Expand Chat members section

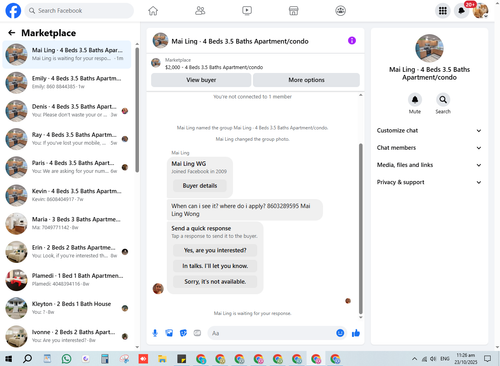tap(429, 148)
